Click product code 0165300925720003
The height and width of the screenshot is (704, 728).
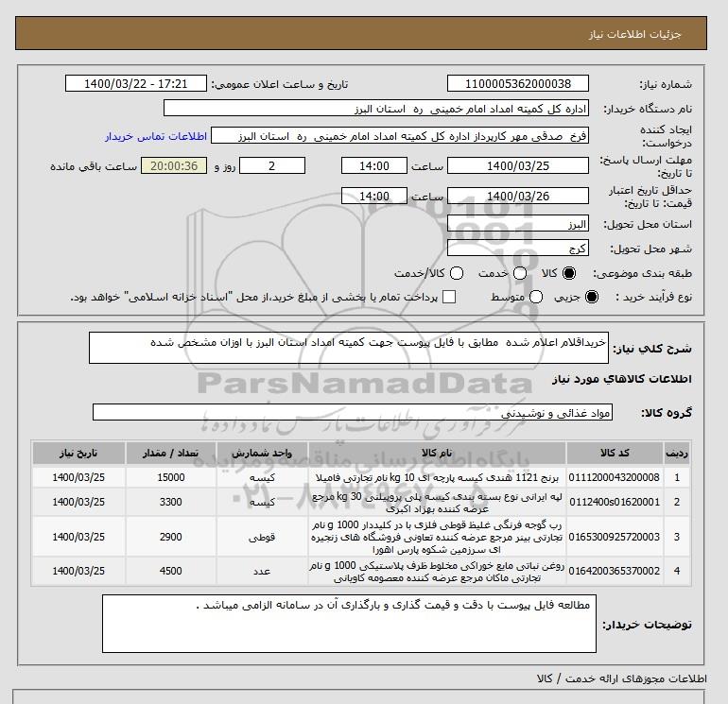coord(615,537)
